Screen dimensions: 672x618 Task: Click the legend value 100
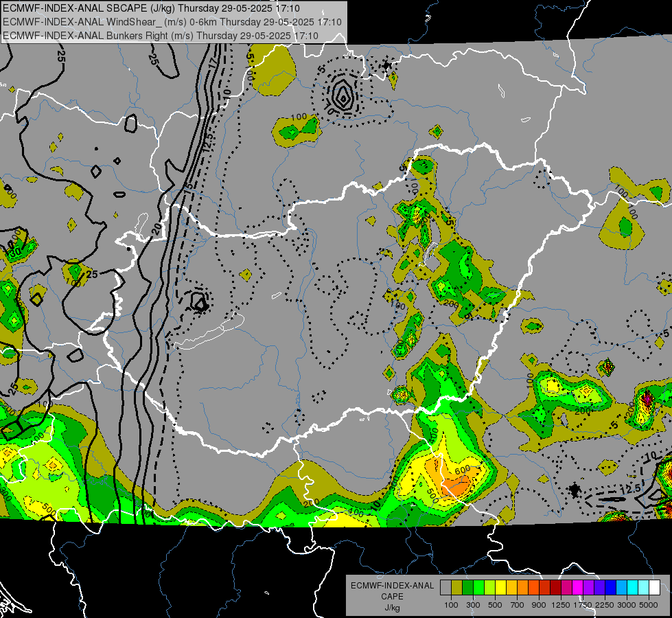[451, 605]
